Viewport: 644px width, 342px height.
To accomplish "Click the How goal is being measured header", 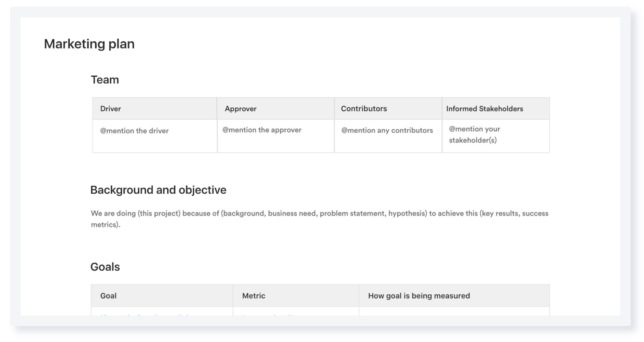I will click(419, 295).
